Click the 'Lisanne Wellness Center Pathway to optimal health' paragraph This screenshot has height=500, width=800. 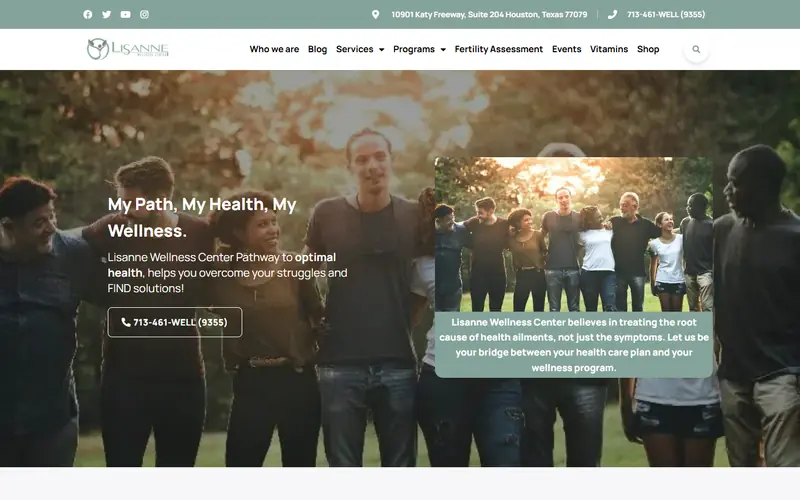point(228,272)
